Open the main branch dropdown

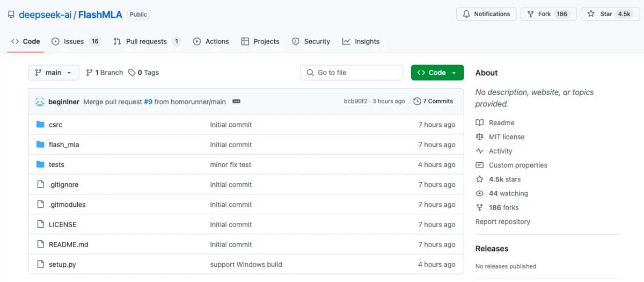54,73
